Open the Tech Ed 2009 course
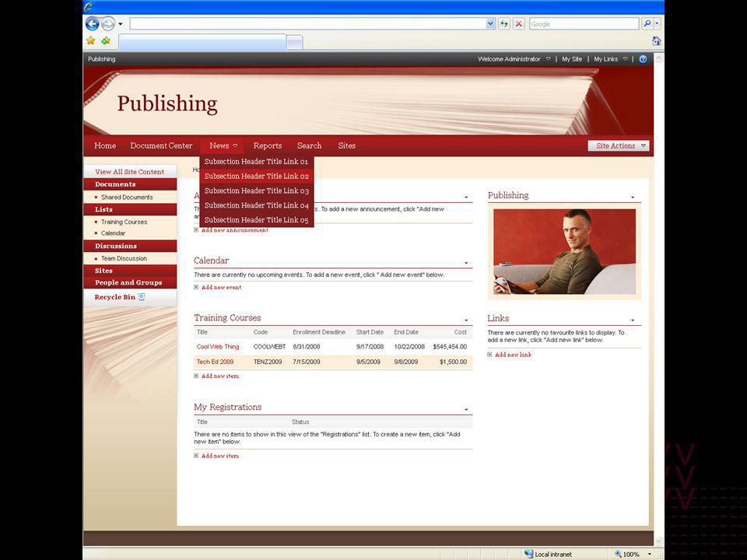This screenshot has height=560, width=747. tap(215, 362)
